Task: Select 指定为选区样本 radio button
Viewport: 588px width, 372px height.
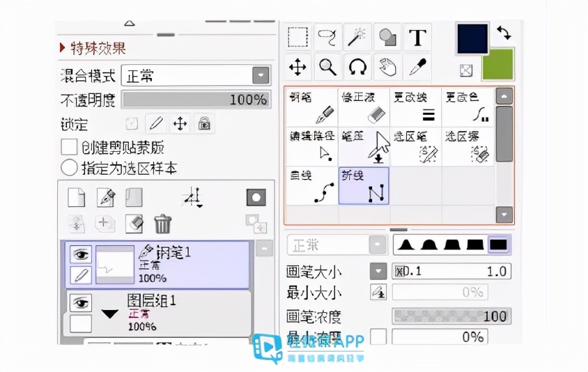Action: 69,168
